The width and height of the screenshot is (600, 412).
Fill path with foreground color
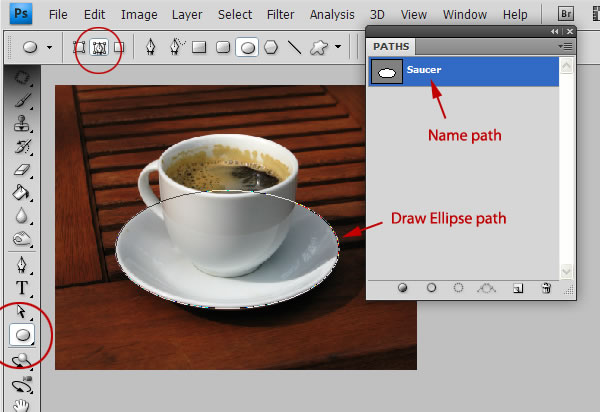click(x=402, y=288)
